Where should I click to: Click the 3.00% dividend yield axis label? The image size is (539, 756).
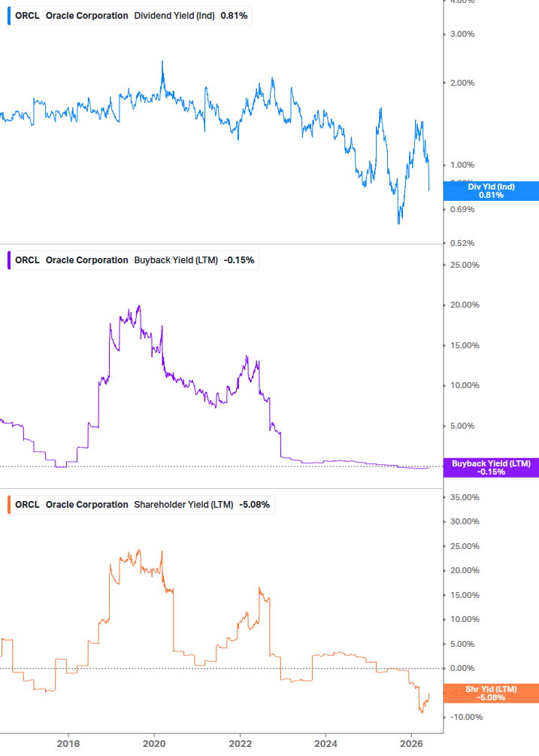pyautogui.click(x=462, y=35)
